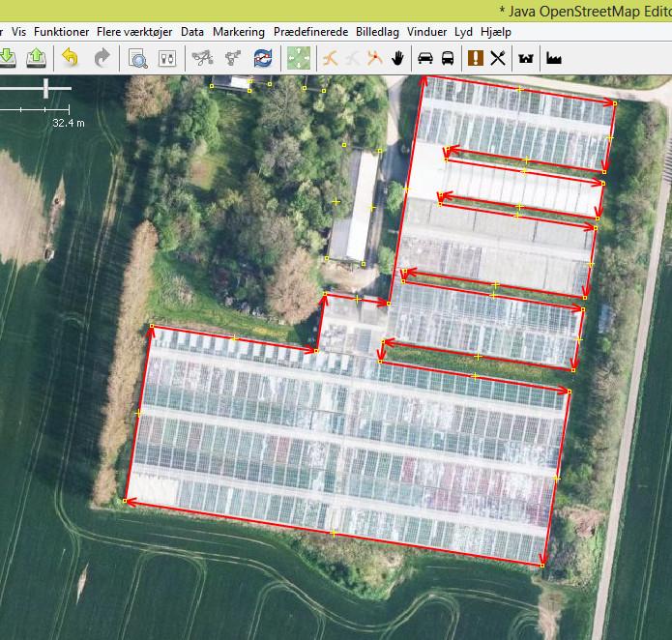Viewport: 672px width, 640px height.
Task: Click the bus public transport icon
Action: [x=448, y=58]
